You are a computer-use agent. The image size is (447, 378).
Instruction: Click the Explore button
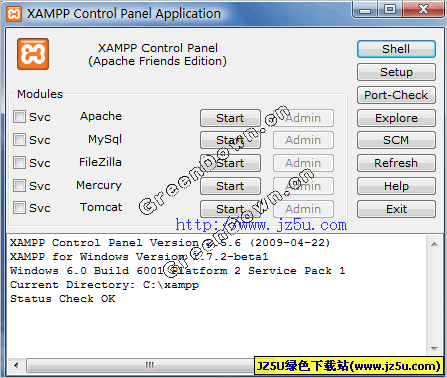[396, 118]
